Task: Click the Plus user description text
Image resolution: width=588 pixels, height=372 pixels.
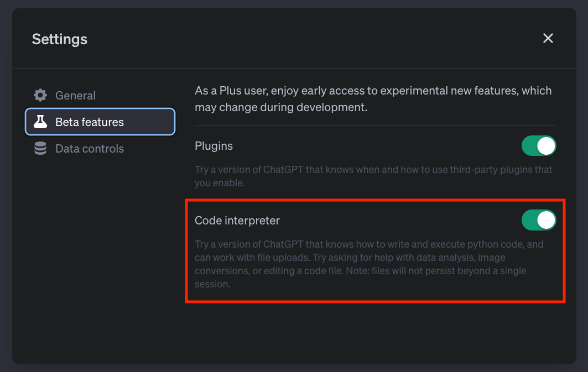Action: tap(373, 98)
